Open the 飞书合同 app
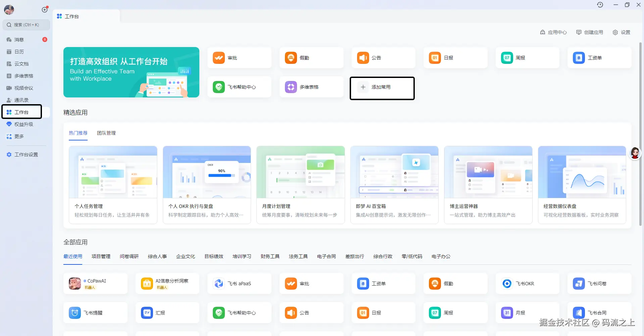Image resolution: width=644 pixels, height=336 pixels. pos(599,313)
